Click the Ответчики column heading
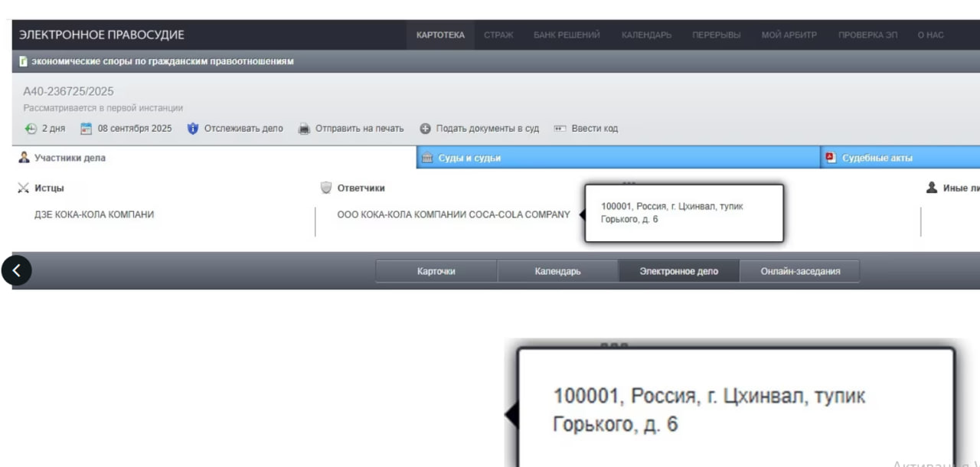This screenshot has height=467, width=980. [x=361, y=188]
